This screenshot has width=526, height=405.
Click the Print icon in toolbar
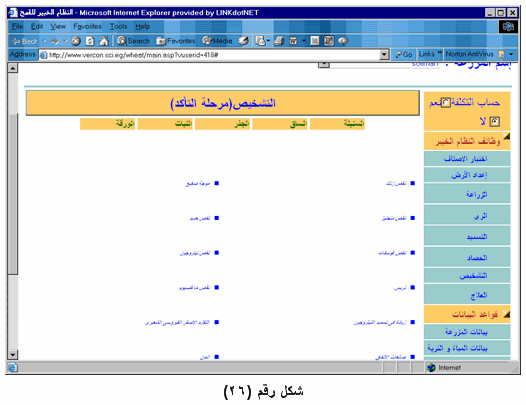[279, 41]
